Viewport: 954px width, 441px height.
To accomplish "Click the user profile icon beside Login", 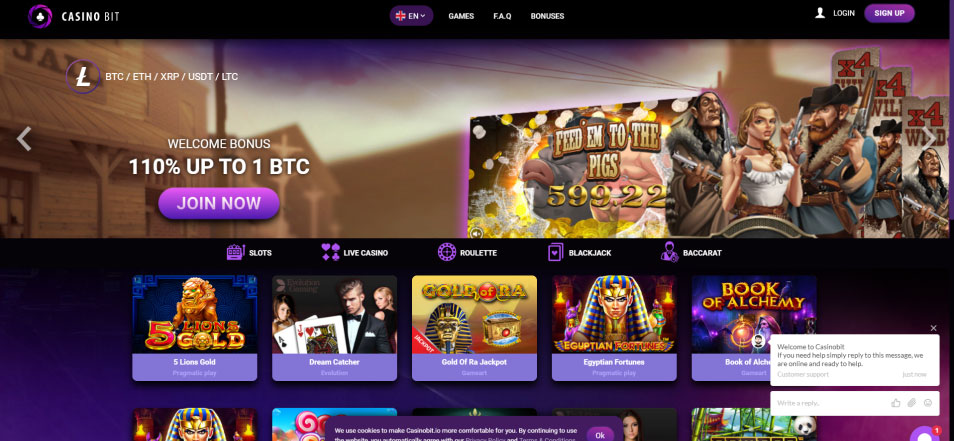I will pyautogui.click(x=820, y=13).
